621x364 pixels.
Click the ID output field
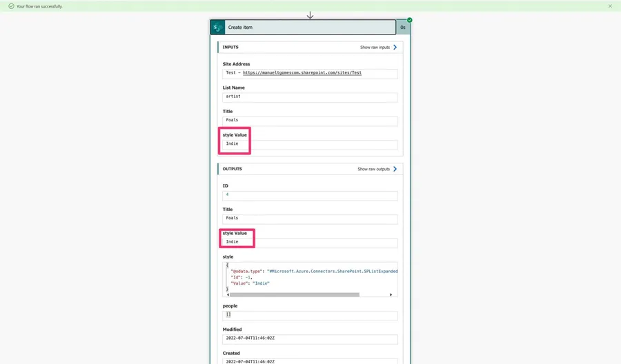click(310, 195)
